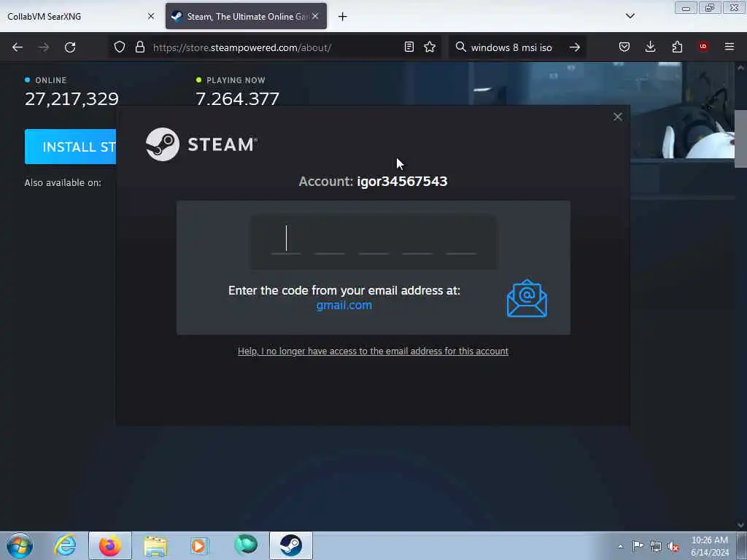Click the ONLINE count 27,217,329
The image size is (747, 560).
[71, 99]
